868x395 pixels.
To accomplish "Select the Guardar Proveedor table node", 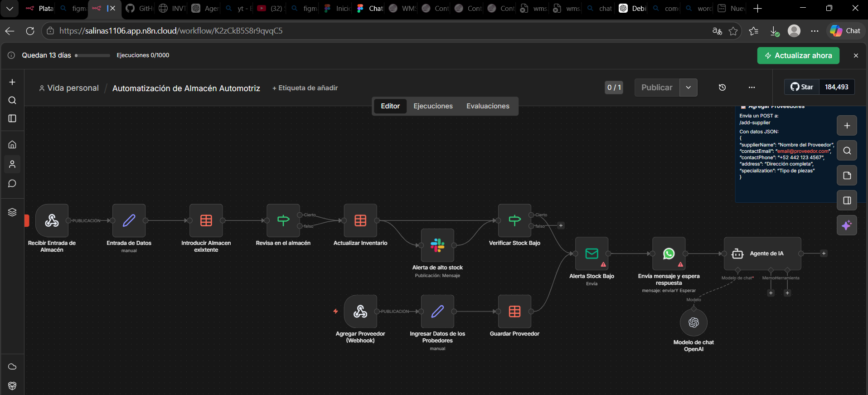I will (x=514, y=311).
